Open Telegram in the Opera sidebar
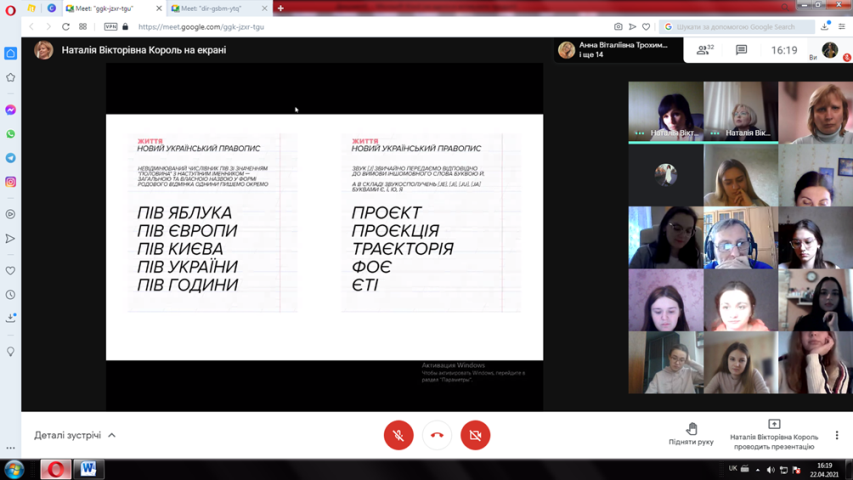The height and width of the screenshot is (480, 853). (x=11, y=158)
